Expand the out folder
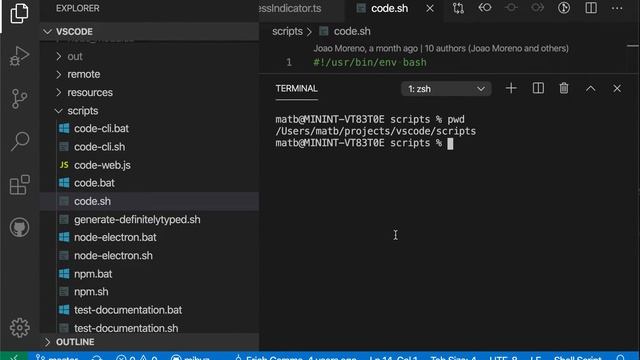The height and width of the screenshot is (360, 640). point(149,56)
